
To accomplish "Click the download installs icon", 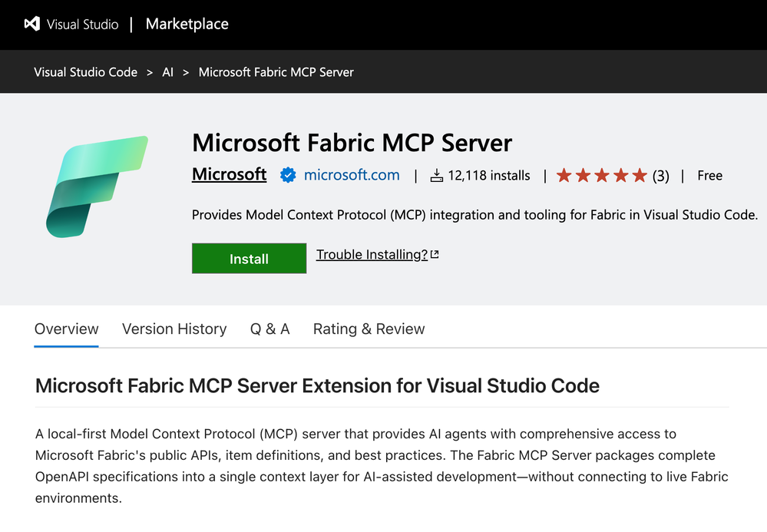I will 436,176.
